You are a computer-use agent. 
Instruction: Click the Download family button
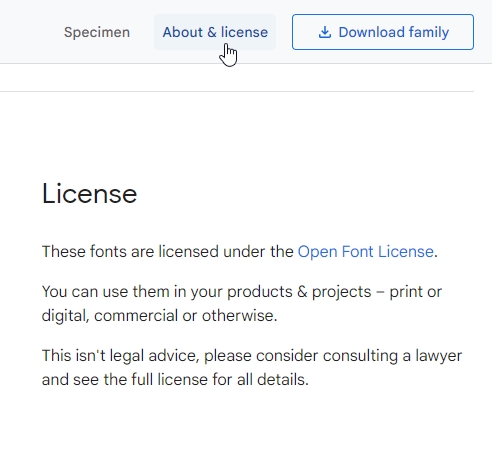383,32
